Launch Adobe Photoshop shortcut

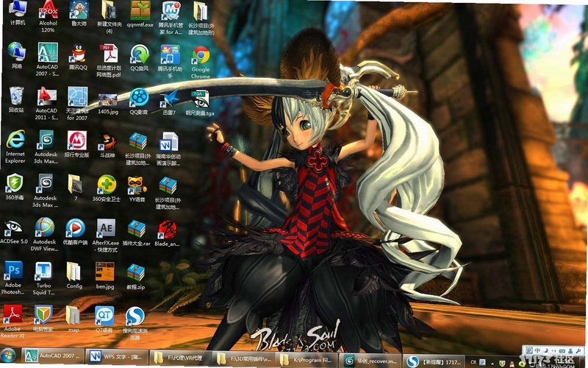pos(13,277)
